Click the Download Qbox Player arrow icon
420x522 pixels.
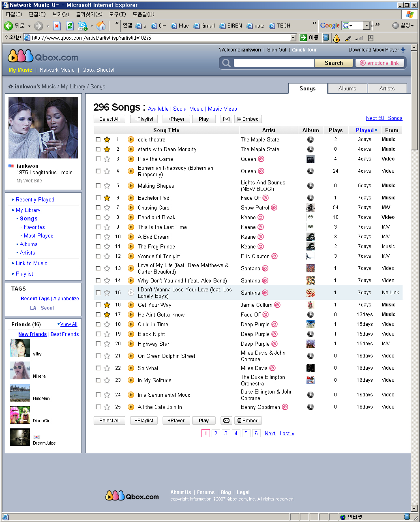[x=403, y=50]
